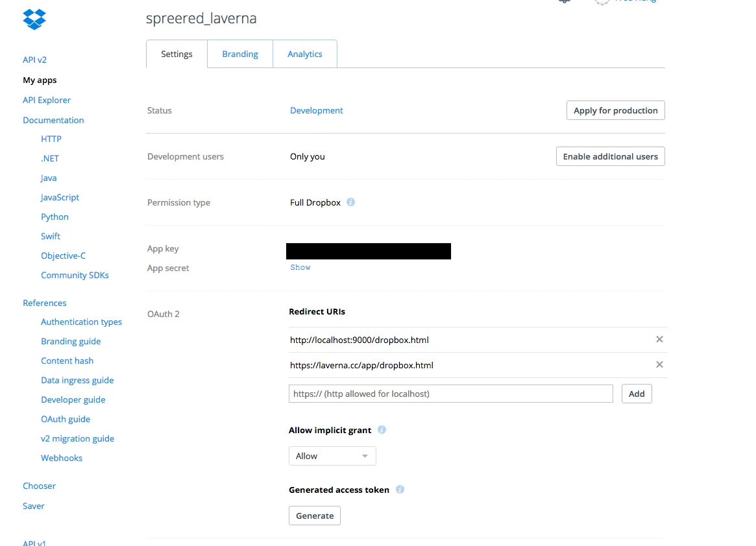Image resolution: width=756 pixels, height=546 pixels.
Task: Generate an access token
Action: [x=315, y=516]
